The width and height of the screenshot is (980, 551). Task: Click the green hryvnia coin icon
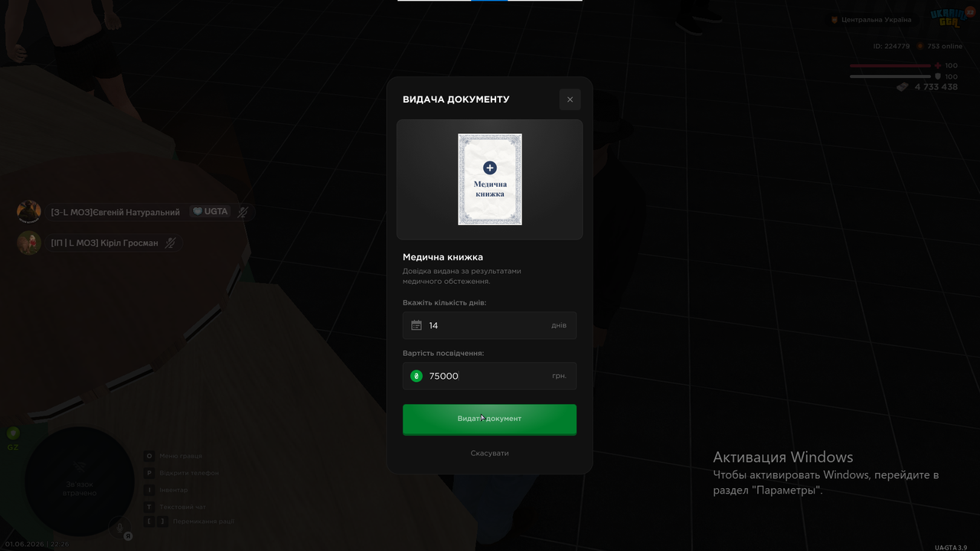(x=416, y=376)
